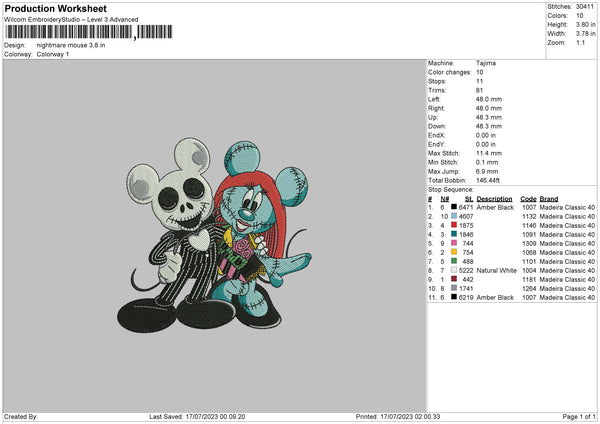
Task: Click the 'Colors:' label at top right
Action: coord(557,16)
